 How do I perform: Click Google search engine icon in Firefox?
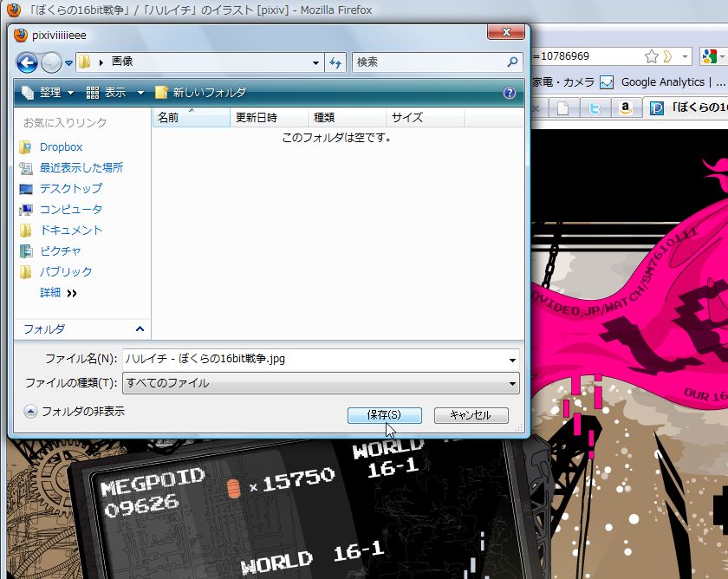[x=709, y=56]
